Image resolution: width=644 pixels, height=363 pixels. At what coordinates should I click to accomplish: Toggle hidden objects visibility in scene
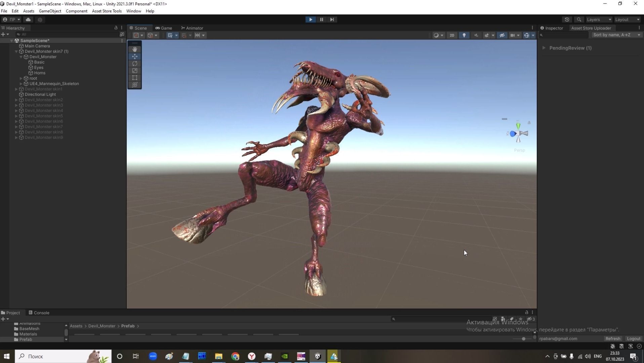click(502, 35)
